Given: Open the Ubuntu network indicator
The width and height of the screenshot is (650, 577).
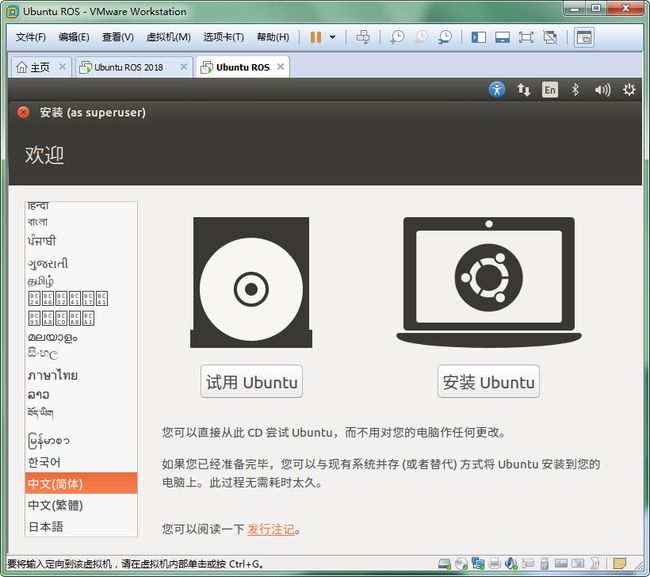Looking at the screenshot, I should point(523,90).
